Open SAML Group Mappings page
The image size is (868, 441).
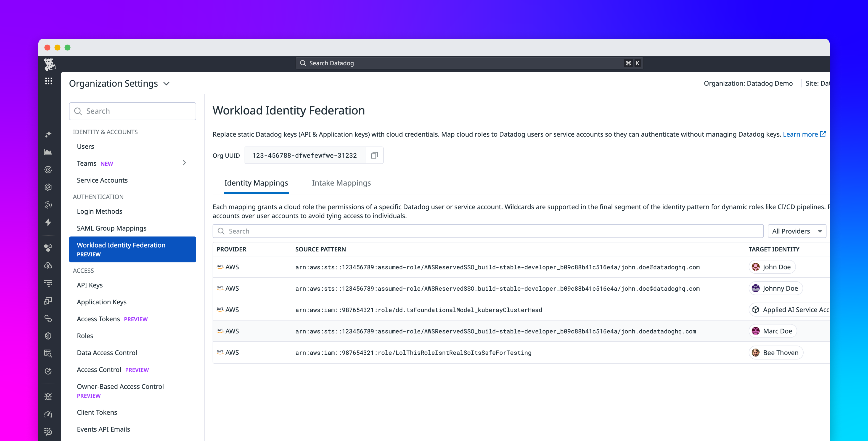[111, 228]
